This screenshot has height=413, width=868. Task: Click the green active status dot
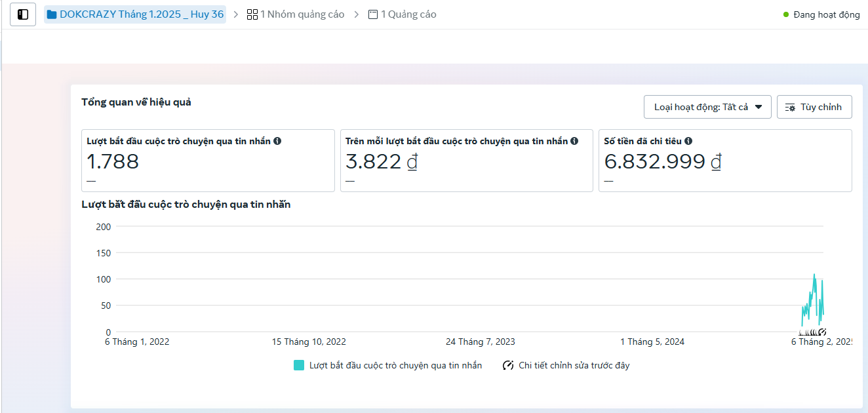(x=786, y=14)
